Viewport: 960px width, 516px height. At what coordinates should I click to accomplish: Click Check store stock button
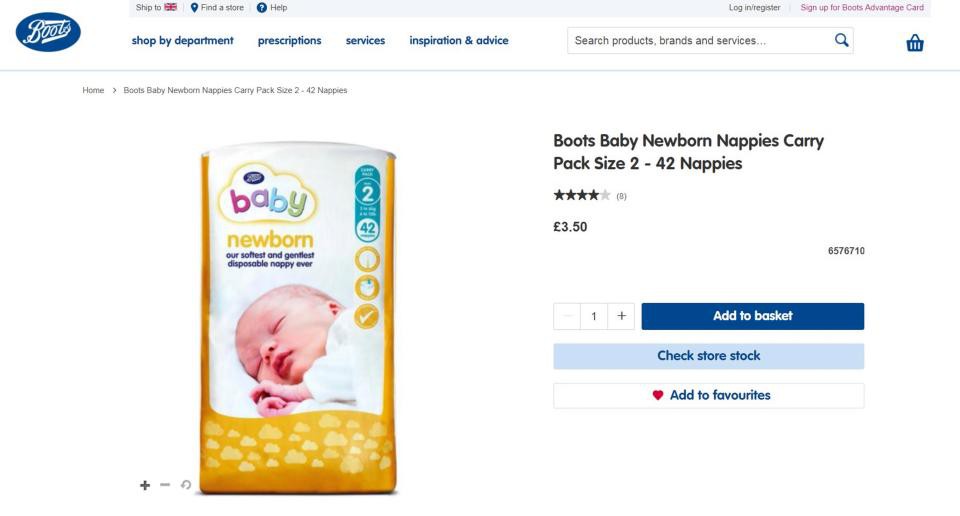click(708, 356)
